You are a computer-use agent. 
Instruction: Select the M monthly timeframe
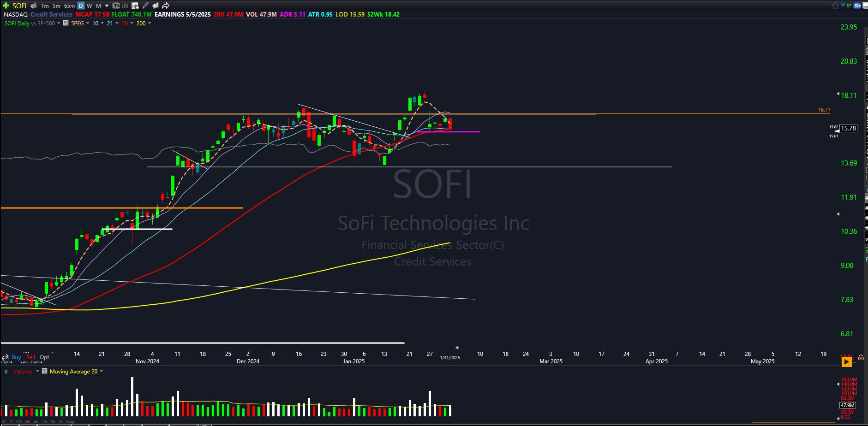tap(98, 6)
